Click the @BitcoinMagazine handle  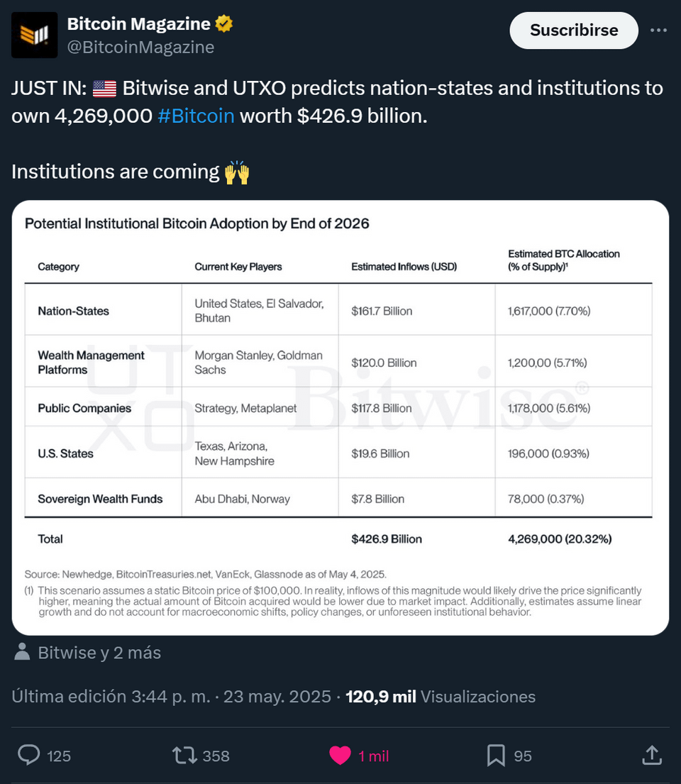coord(140,48)
